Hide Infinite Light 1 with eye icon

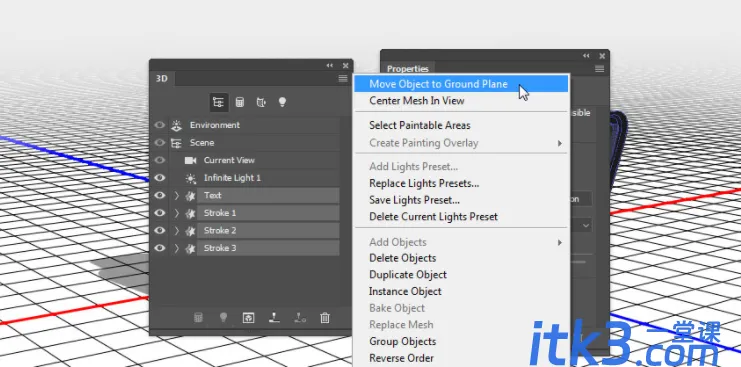point(160,178)
